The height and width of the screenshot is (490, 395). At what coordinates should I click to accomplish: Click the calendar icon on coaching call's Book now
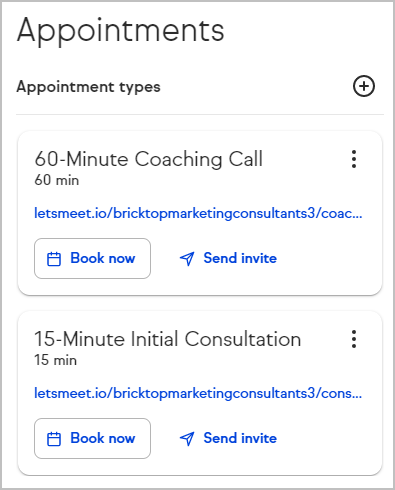pyautogui.click(x=54, y=259)
